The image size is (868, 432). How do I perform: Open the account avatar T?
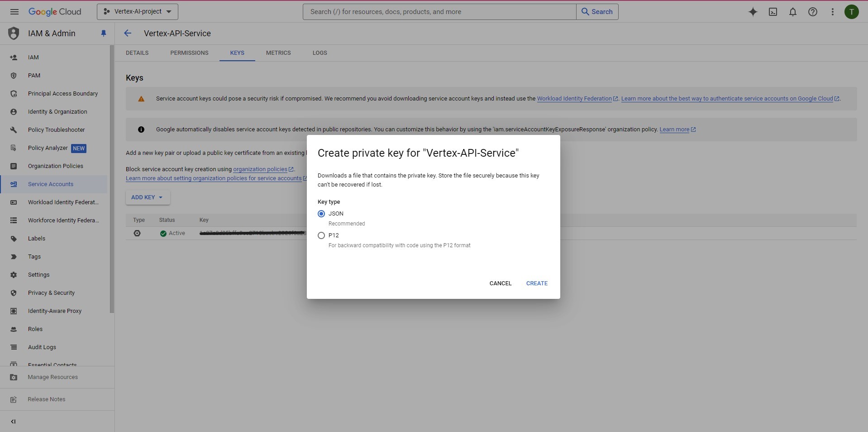pos(852,12)
